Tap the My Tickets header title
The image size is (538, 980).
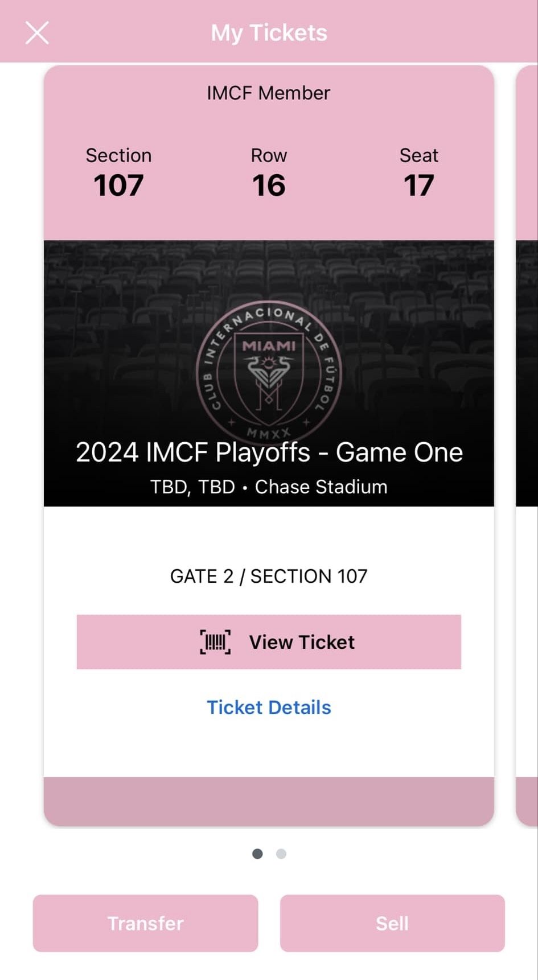pos(269,32)
